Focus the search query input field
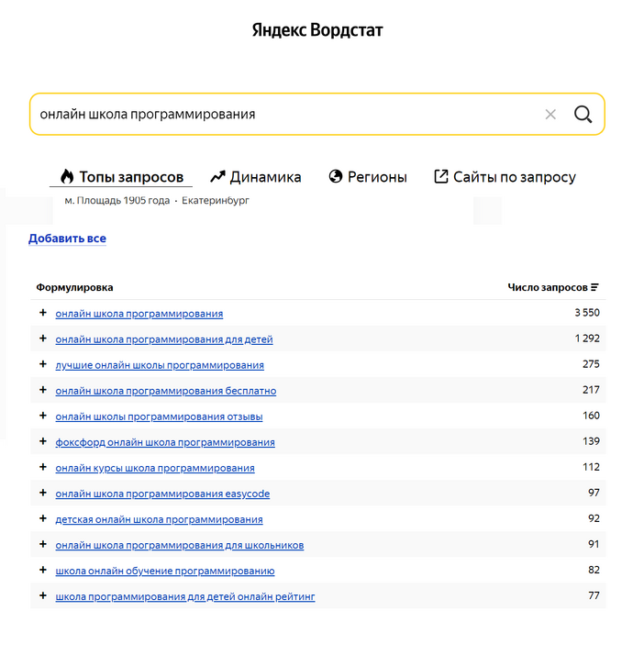This screenshot has width=644, height=655. click(288, 114)
